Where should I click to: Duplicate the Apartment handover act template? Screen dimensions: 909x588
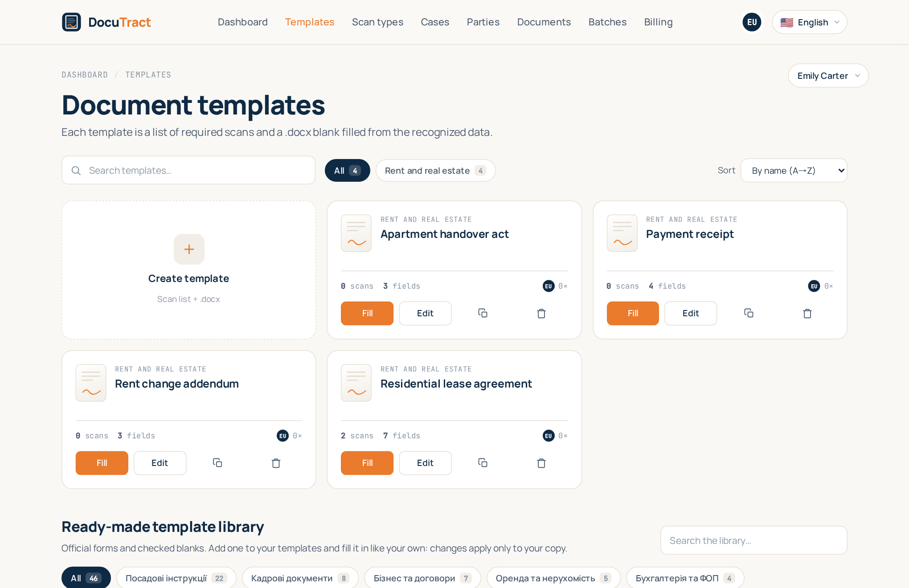483,313
